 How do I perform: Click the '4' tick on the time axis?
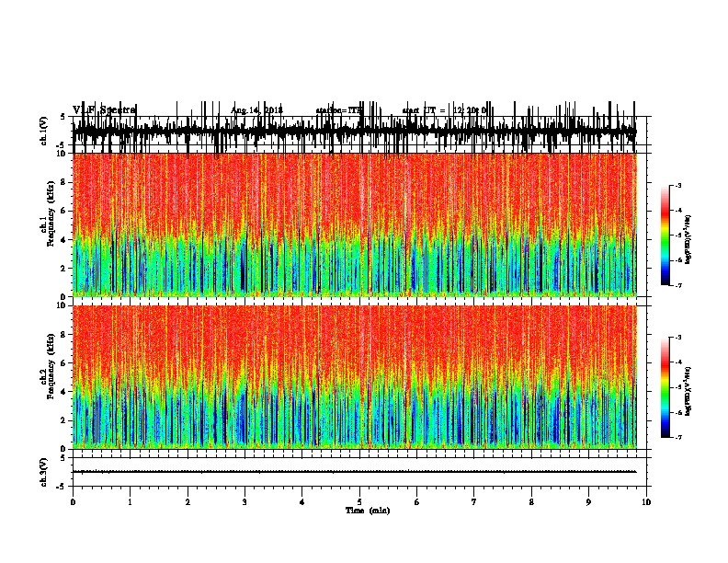[x=302, y=502]
